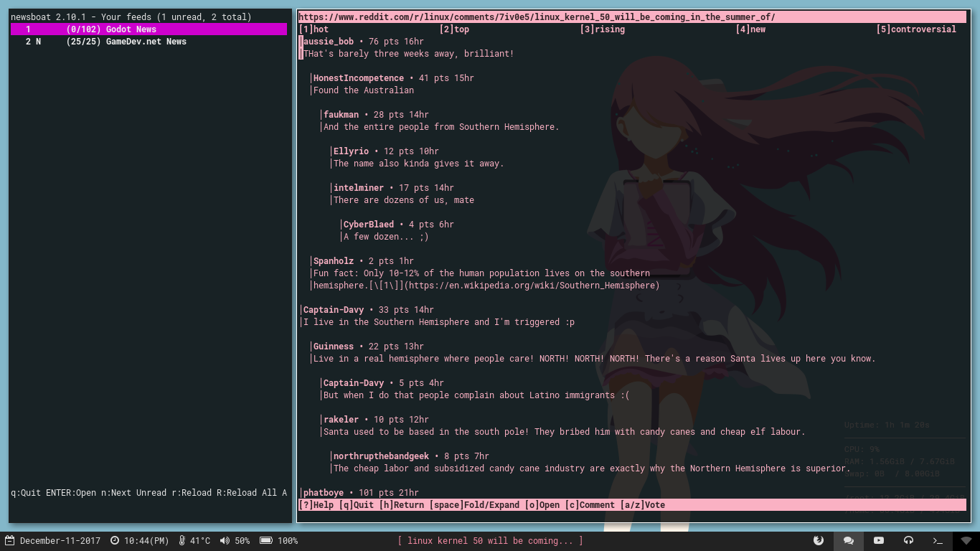Click the December-11-2017 date text
Screen dimensions: 980x551
(60, 540)
